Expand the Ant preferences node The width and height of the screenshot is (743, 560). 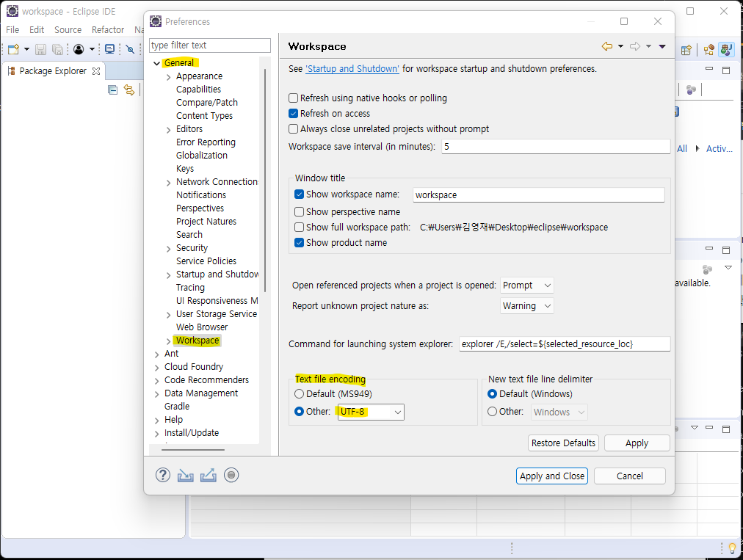157,354
